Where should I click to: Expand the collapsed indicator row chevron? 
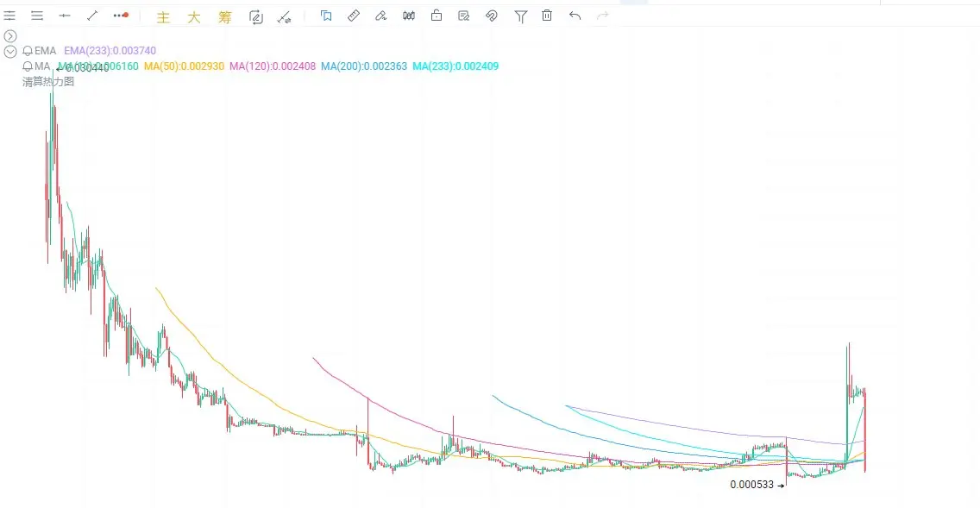point(10,36)
